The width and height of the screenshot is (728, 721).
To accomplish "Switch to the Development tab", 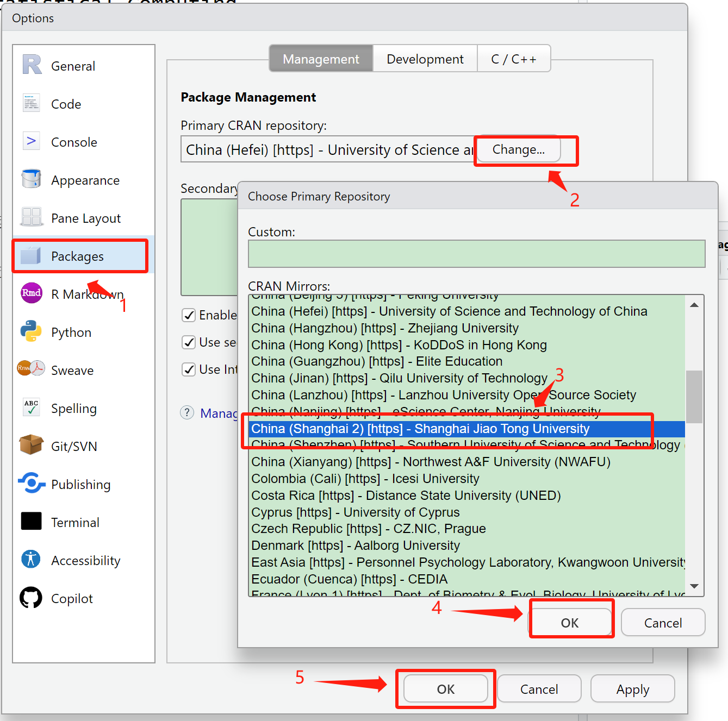I will click(x=425, y=59).
